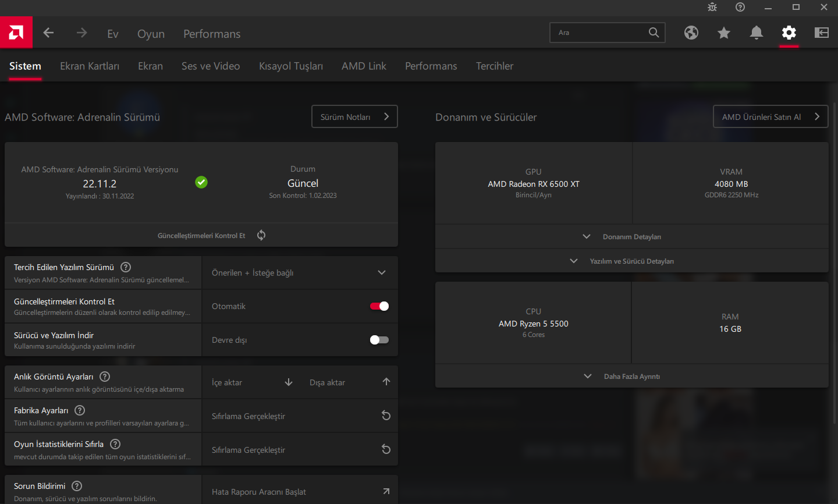
Task: Go to Performans in top navigation
Action: point(212,34)
